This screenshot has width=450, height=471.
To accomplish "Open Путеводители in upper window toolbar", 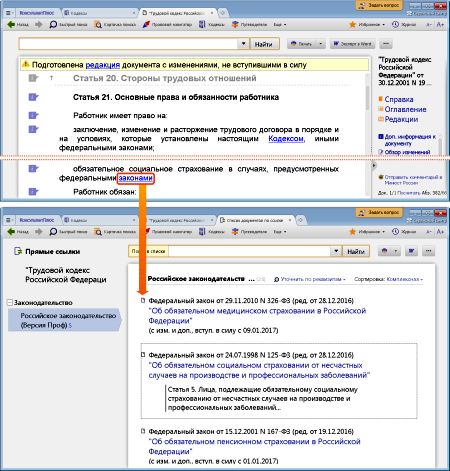I will [250, 24].
